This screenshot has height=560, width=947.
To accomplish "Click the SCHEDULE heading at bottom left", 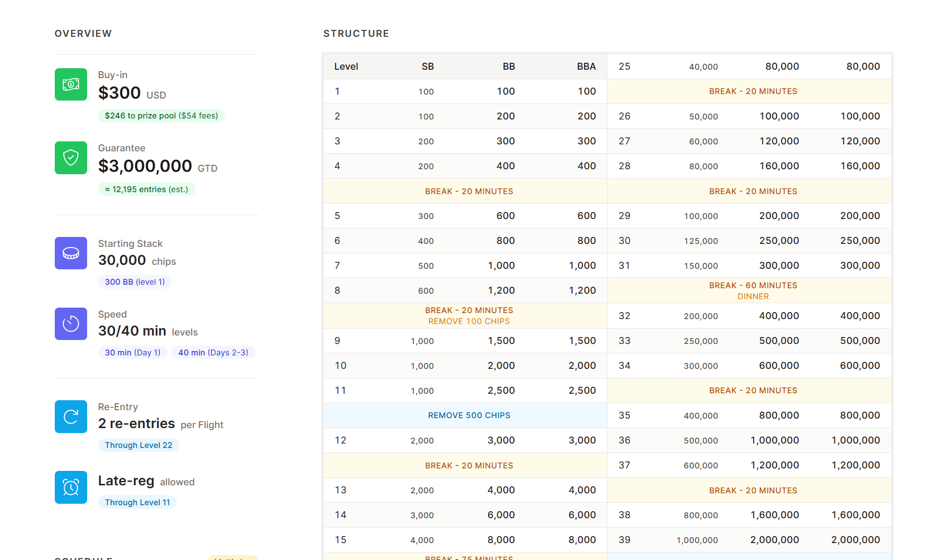I will pos(83,558).
